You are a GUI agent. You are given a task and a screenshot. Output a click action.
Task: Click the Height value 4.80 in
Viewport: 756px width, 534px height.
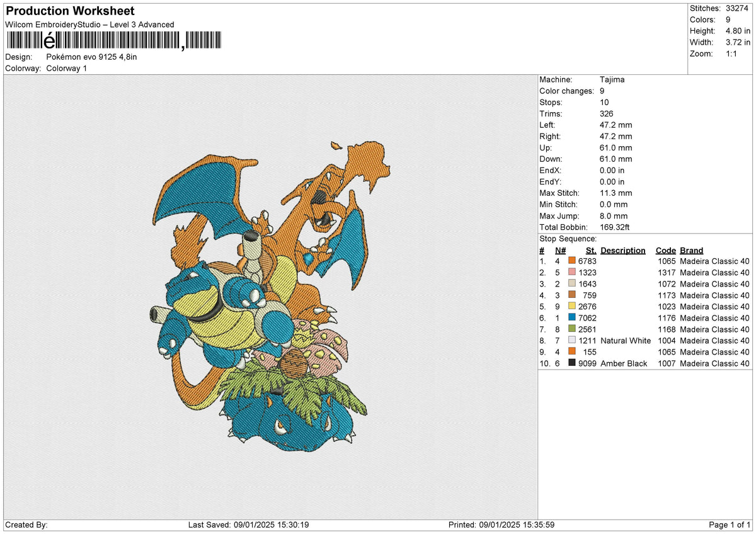(738, 31)
